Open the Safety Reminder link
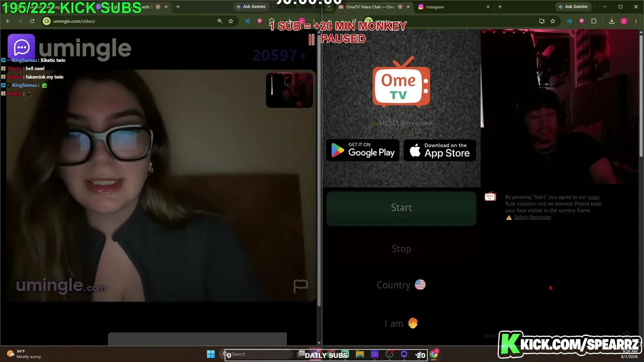Image resolution: width=644 pixels, height=362 pixels. [x=532, y=217]
